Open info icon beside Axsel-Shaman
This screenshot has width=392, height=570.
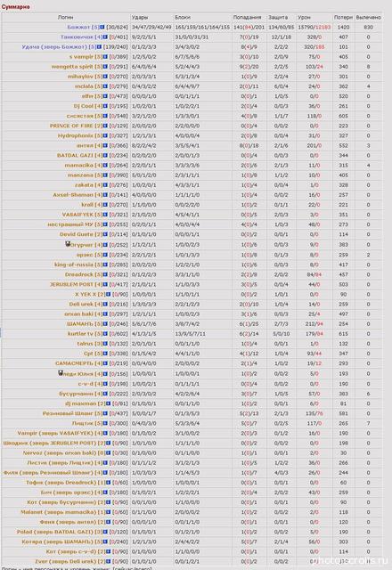click(x=105, y=195)
